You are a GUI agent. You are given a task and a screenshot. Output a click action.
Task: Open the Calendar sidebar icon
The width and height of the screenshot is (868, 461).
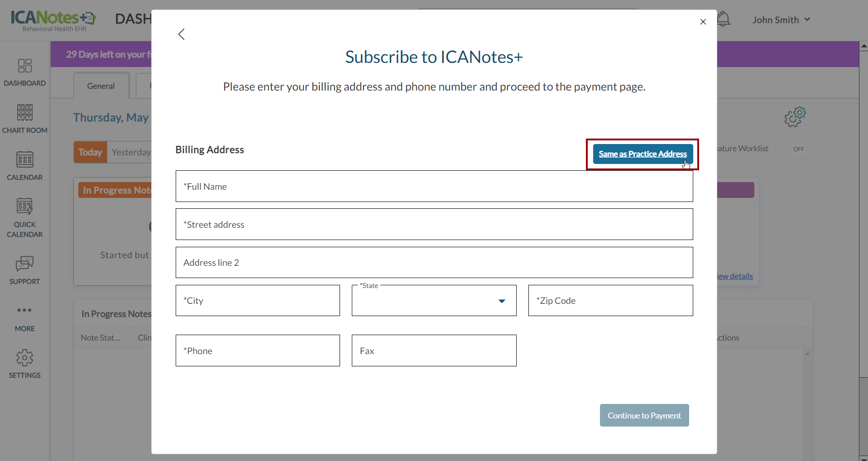(25, 160)
